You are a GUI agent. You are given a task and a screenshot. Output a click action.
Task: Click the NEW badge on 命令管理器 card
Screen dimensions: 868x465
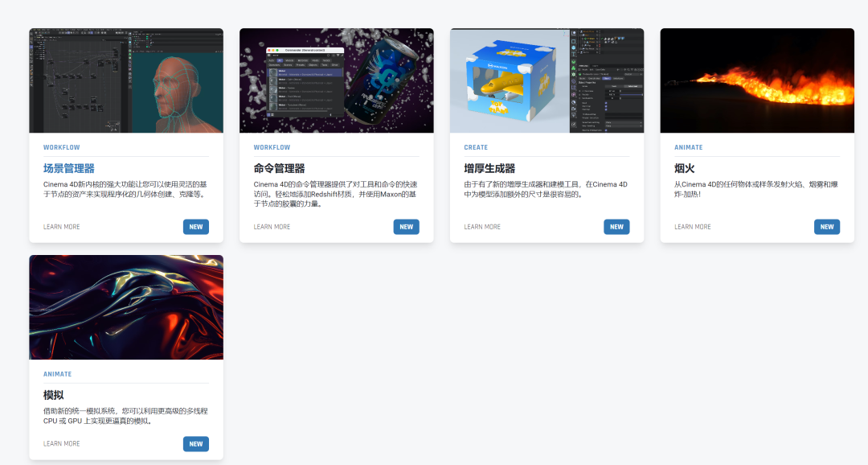[407, 227]
